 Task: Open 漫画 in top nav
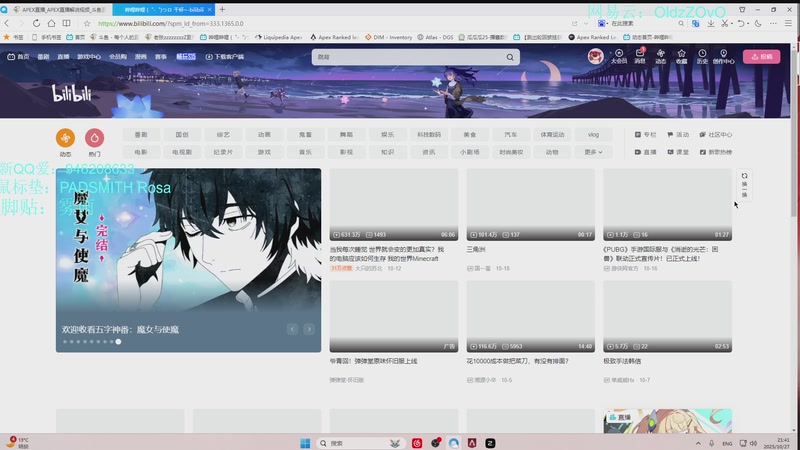[141, 57]
